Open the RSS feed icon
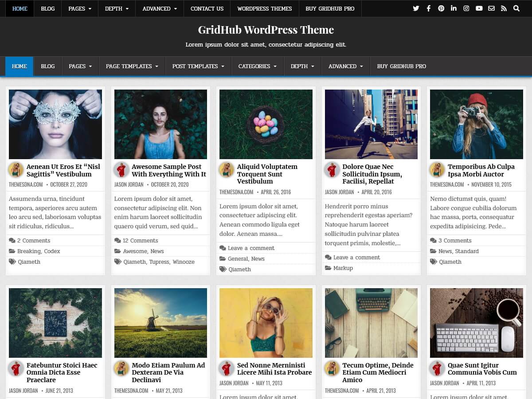The image size is (532, 399). pyautogui.click(x=504, y=8)
